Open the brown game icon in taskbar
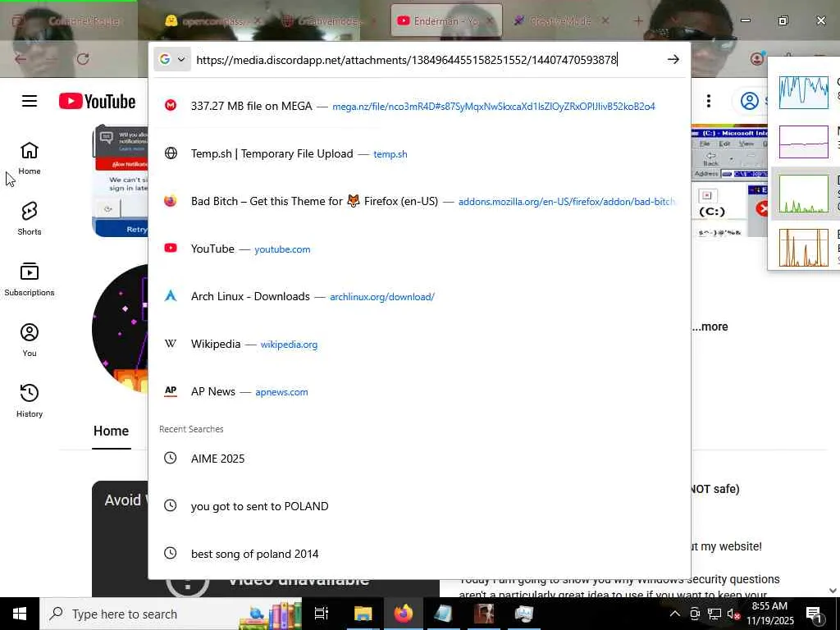The width and height of the screenshot is (840, 630). [x=484, y=614]
